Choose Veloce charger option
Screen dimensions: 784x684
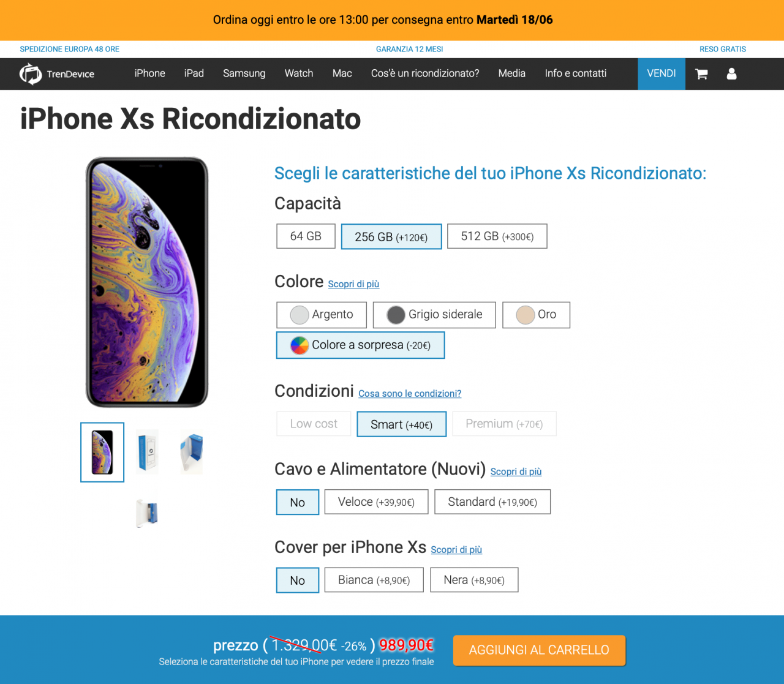pos(376,502)
